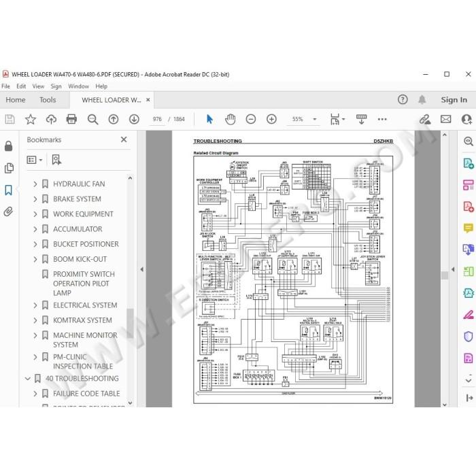Go to previous page arrow
The width and height of the screenshot is (476, 476).
[114, 119]
